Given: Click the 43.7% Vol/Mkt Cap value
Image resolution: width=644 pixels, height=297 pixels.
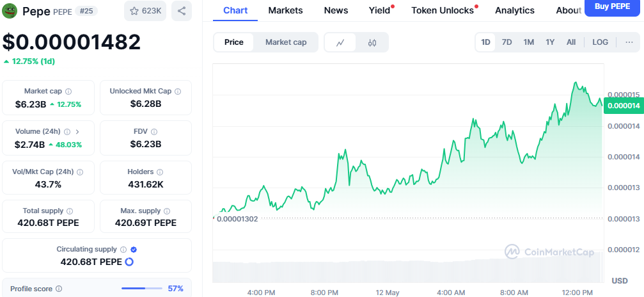Looking at the screenshot, I should click(48, 184).
